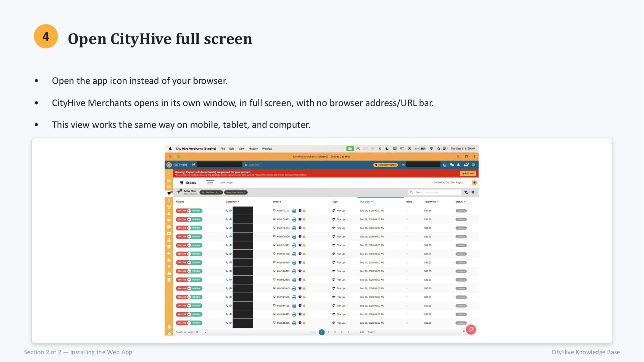644x362 pixels.
Task: Decline order #6a9d53d5
Action: [182, 323]
